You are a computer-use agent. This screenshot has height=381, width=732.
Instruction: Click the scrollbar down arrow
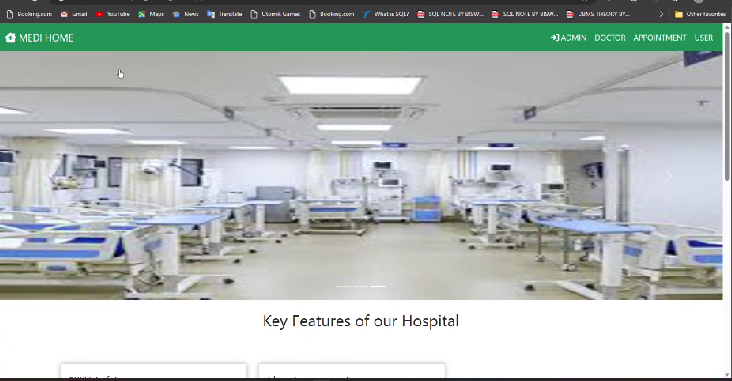pos(727,374)
